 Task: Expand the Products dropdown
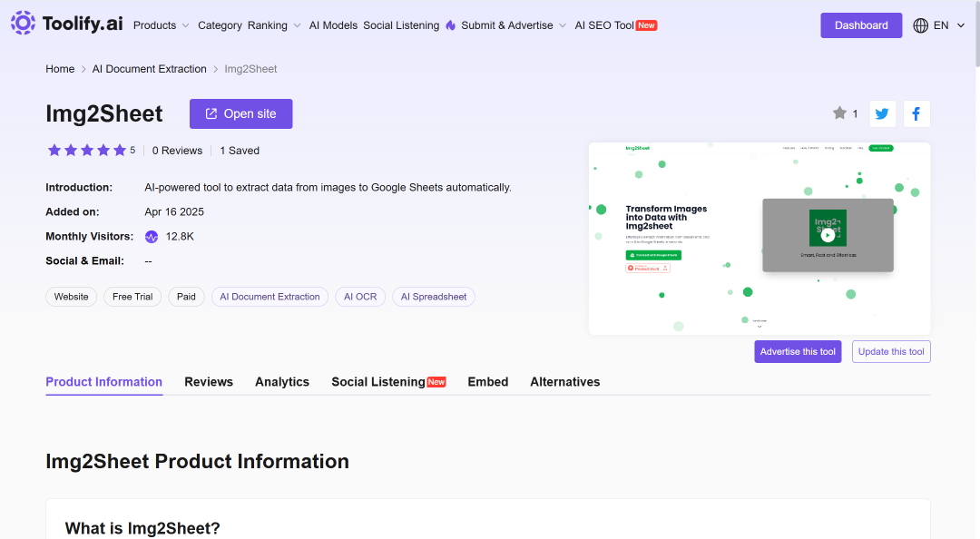(161, 25)
